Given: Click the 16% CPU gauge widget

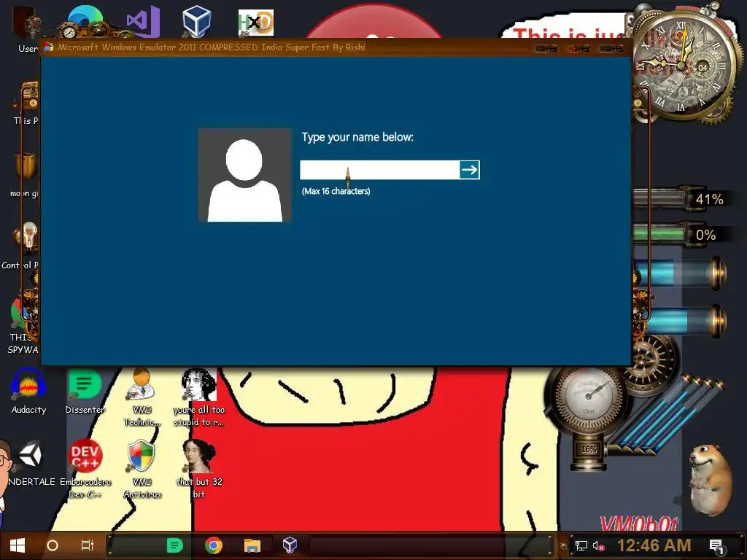Looking at the screenshot, I should click(x=589, y=419).
